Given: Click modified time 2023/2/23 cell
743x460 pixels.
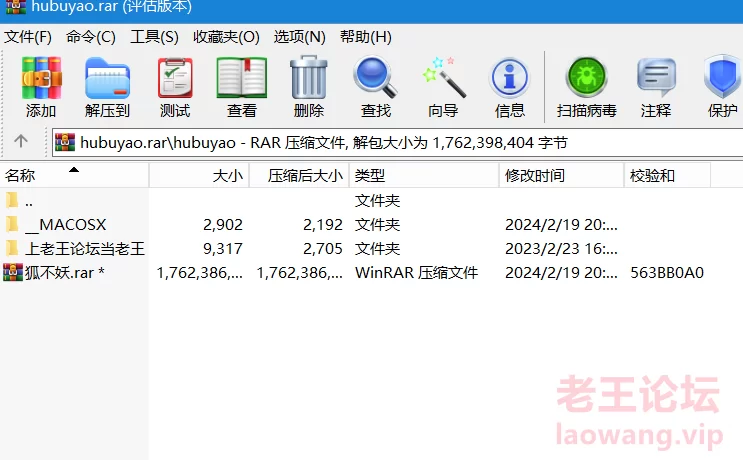Looking at the screenshot, I should [561, 249].
